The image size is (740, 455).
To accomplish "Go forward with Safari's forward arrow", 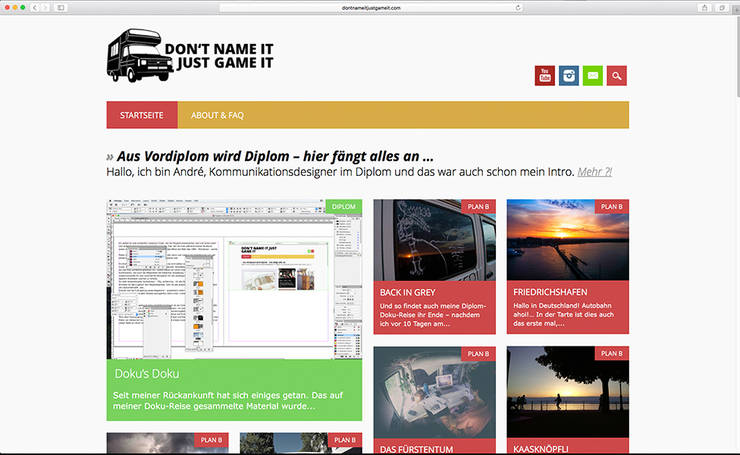I will click(x=45, y=8).
